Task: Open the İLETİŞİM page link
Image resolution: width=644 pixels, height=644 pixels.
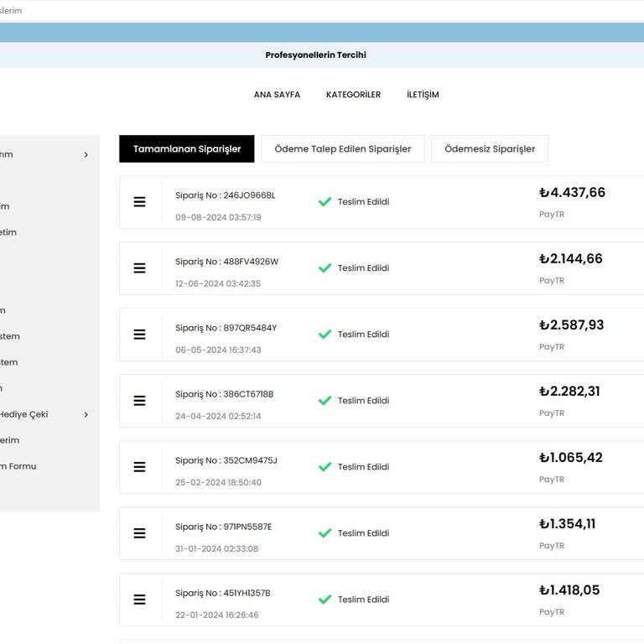Action: coord(423,95)
